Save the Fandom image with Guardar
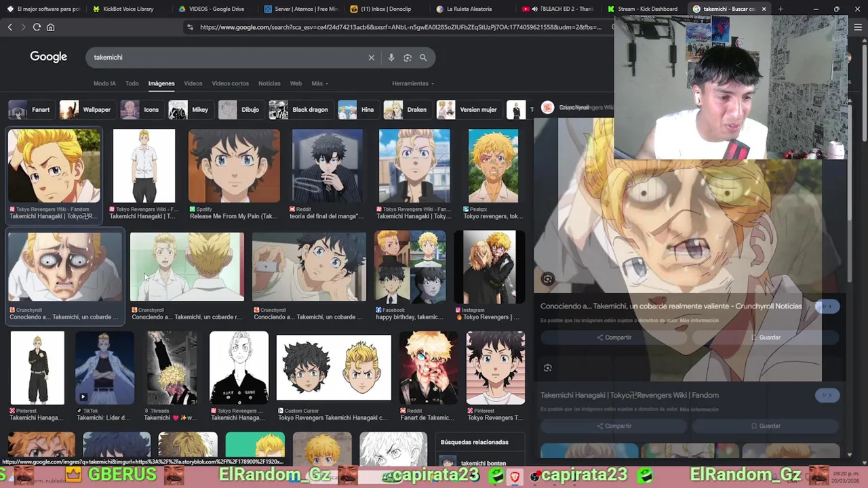The height and width of the screenshot is (488, 868). pos(766,426)
